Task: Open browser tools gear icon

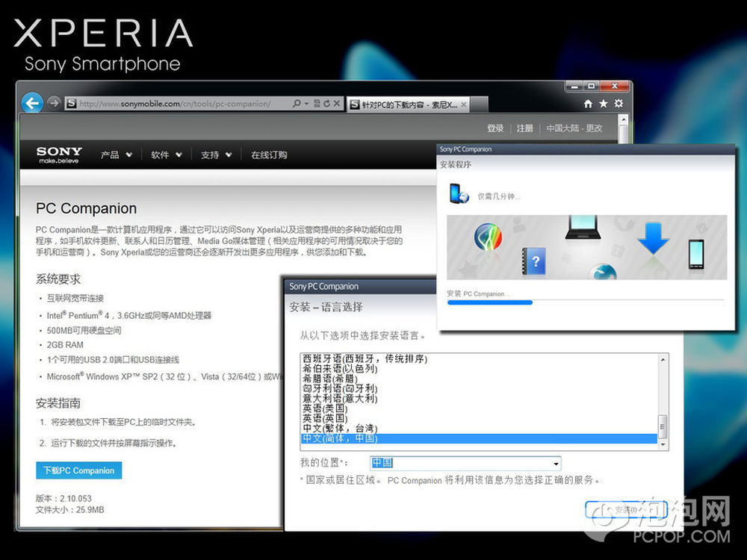Action: point(619,103)
